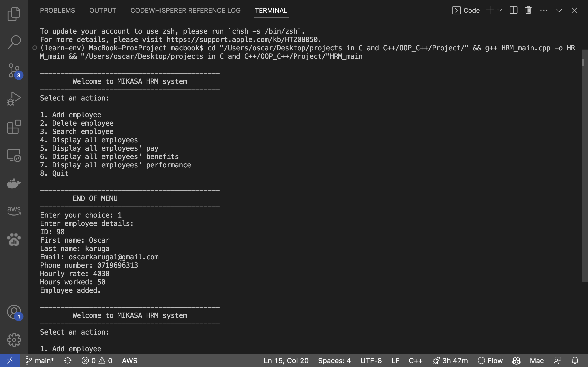Collapse the panel with chevron arrow

point(559,10)
